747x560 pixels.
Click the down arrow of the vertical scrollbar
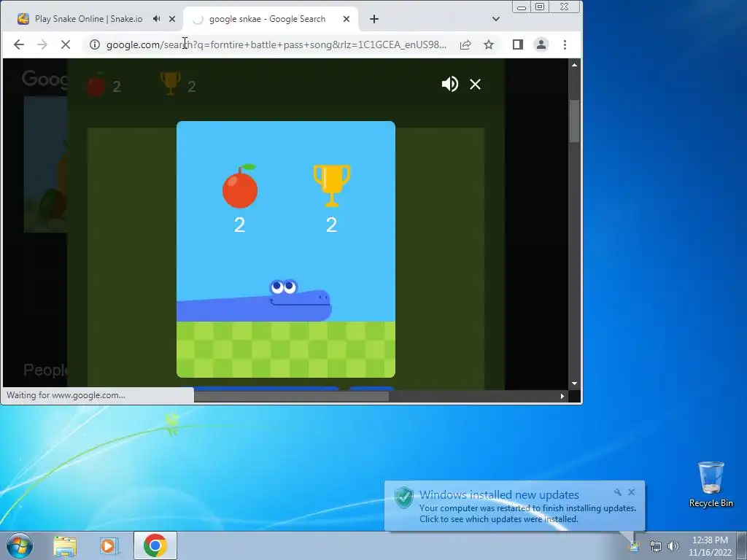coord(575,384)
